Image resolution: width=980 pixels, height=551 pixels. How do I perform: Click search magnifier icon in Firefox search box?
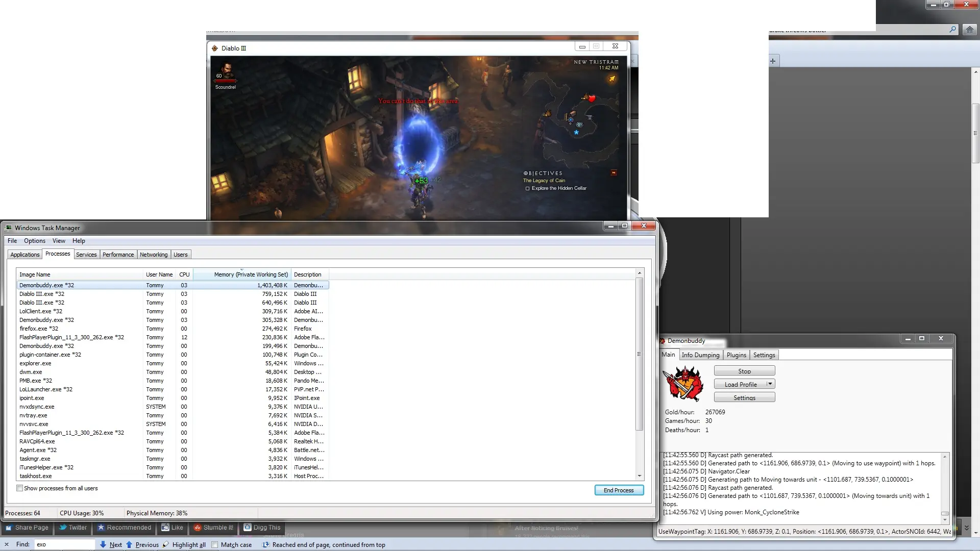952,30
